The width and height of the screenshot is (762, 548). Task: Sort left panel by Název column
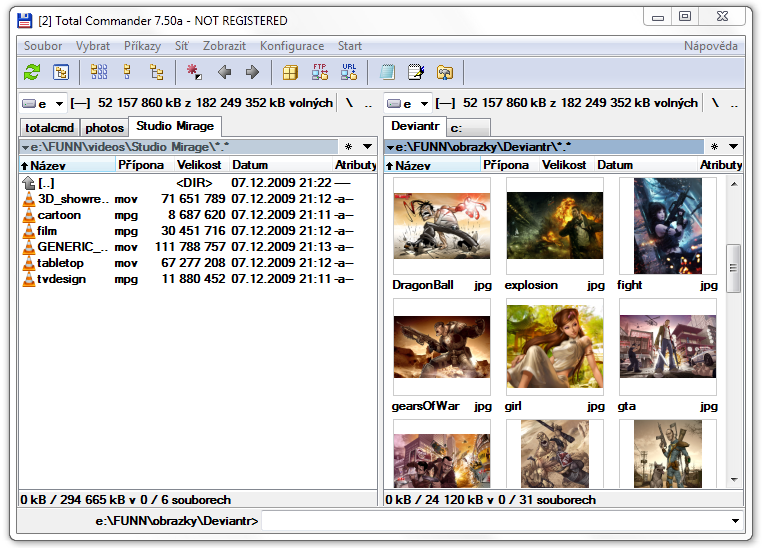point(67,165)
